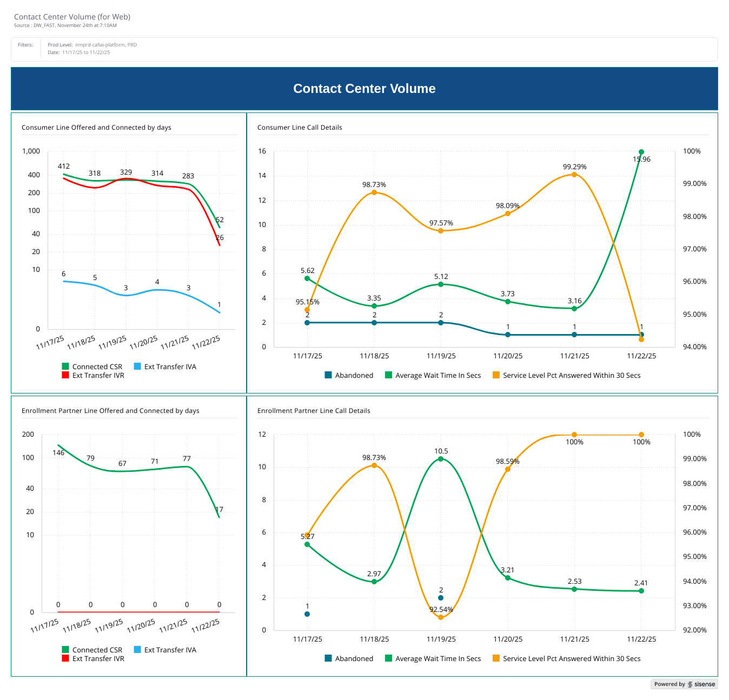The image size is (729, 700).
Task: Toggle Service Level Pct series in Consumer Line Call Details legend
Action: 566,375
